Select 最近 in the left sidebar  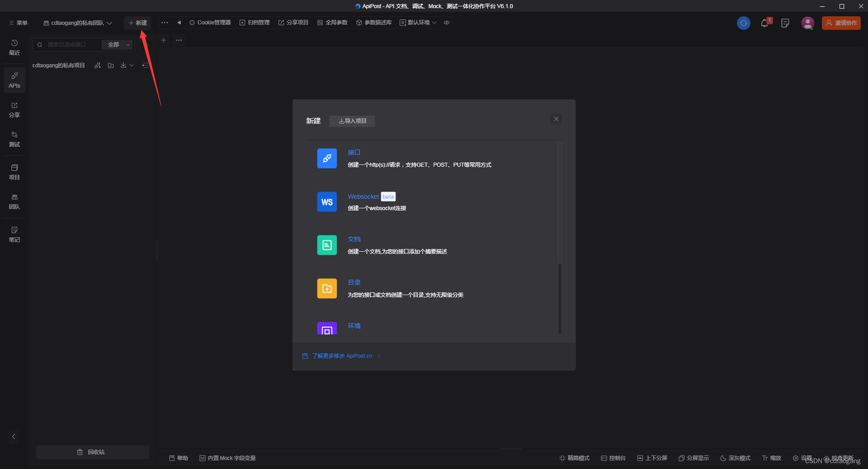point(14,47)
